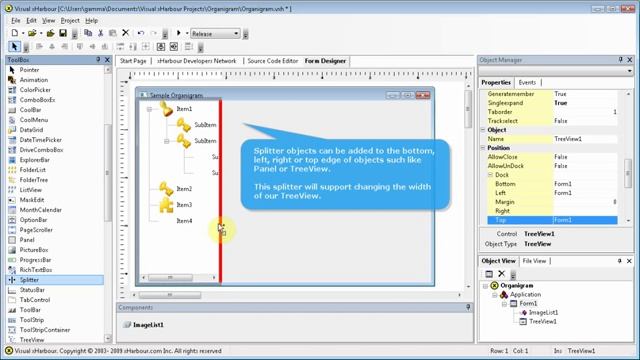
Task: Collapse the Position property section
Action: (483, 148)
